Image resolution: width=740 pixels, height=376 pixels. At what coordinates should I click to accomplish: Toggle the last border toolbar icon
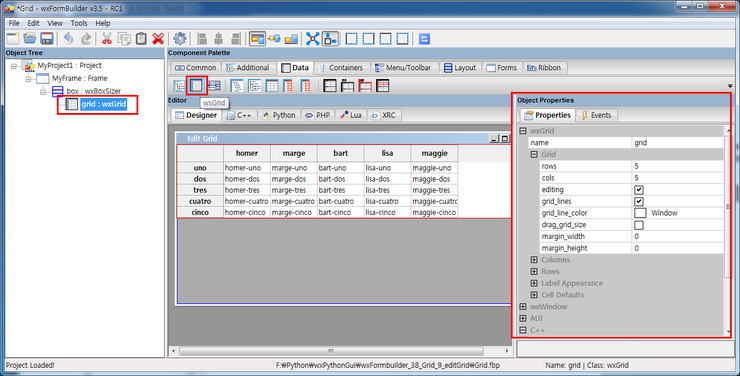403,39
